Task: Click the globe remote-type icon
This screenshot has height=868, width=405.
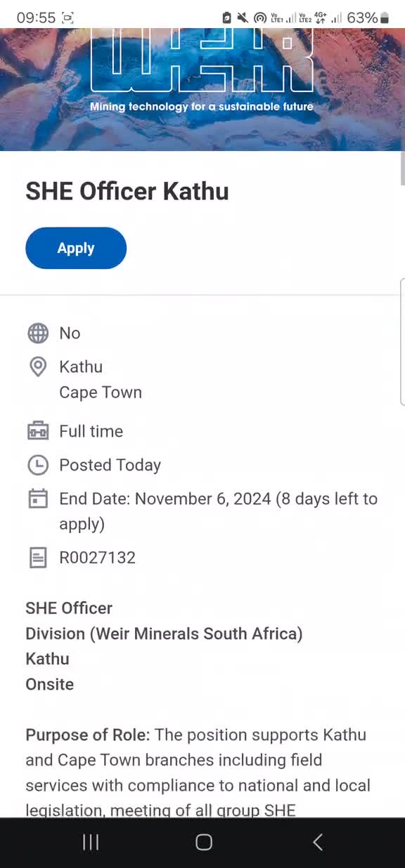Action: [x=38, y=333]
